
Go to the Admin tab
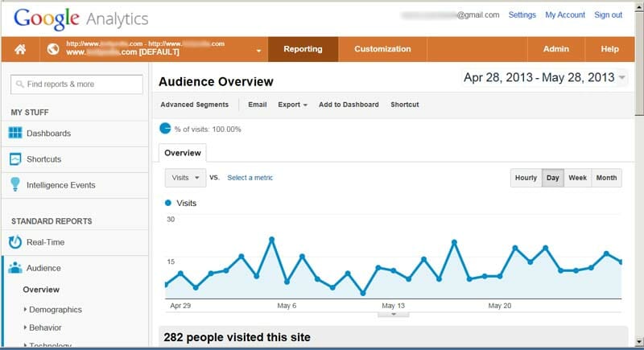point(555,49)
